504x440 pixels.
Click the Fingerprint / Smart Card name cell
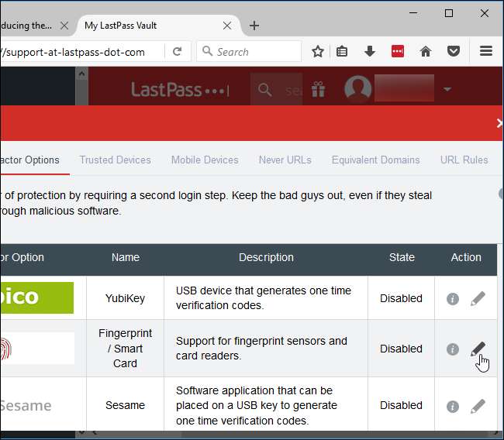click(x=125, y=348)
